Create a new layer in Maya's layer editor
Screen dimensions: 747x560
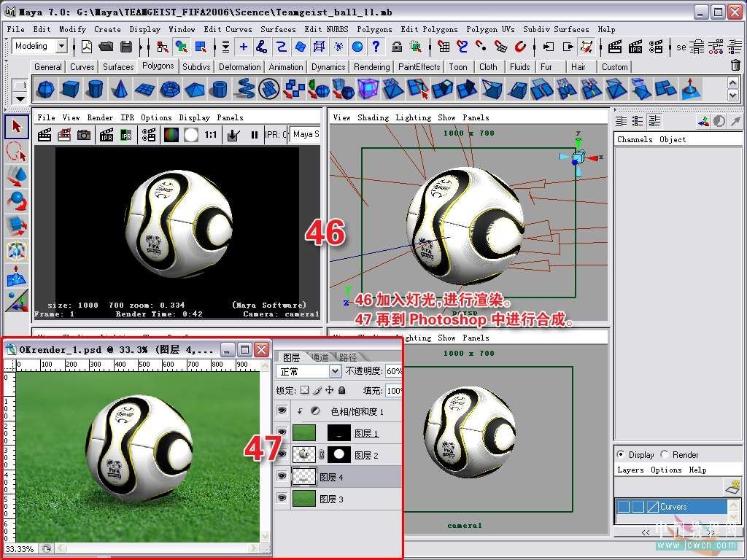point(733,486)
